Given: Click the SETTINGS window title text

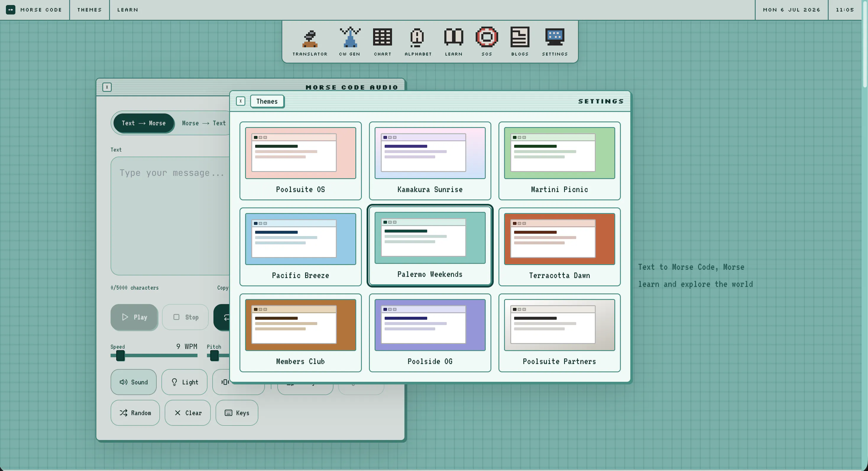Looking at the screenshot, I should coord(601,101).
